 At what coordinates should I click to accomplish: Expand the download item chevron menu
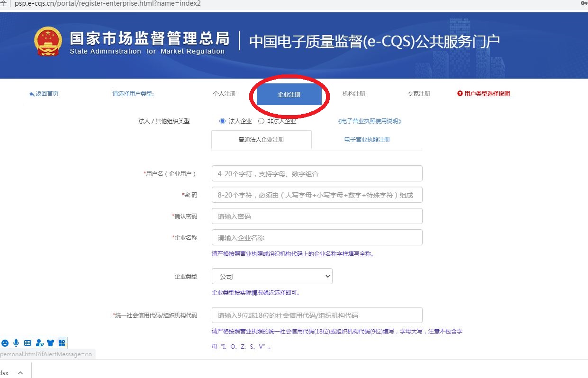click(20, 373)
